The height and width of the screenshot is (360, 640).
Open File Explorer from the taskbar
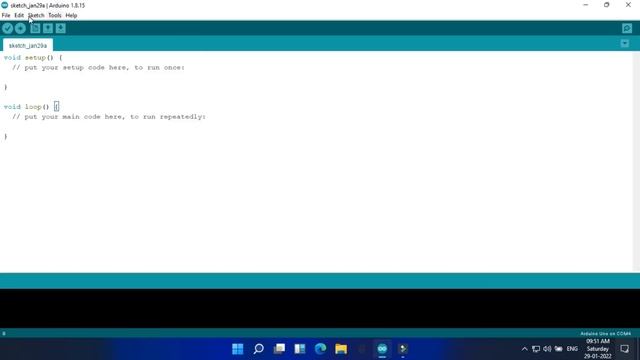coord(341,349)
